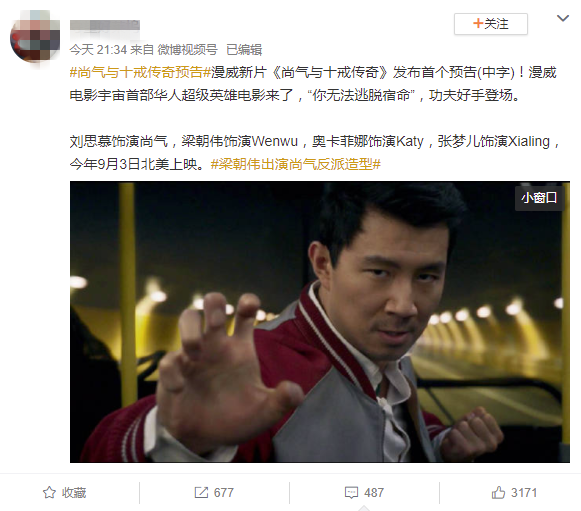581x511 pixels.
Task: Click the thumbs-up like icon
Action: (x=498, y=492)
